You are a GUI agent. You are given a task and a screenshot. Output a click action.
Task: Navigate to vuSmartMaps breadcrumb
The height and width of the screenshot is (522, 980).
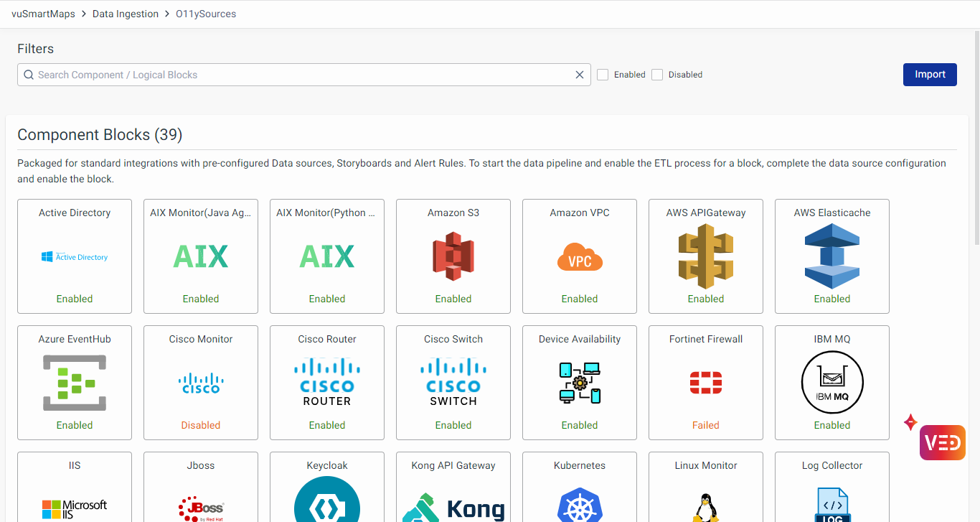tap(43, 14)
